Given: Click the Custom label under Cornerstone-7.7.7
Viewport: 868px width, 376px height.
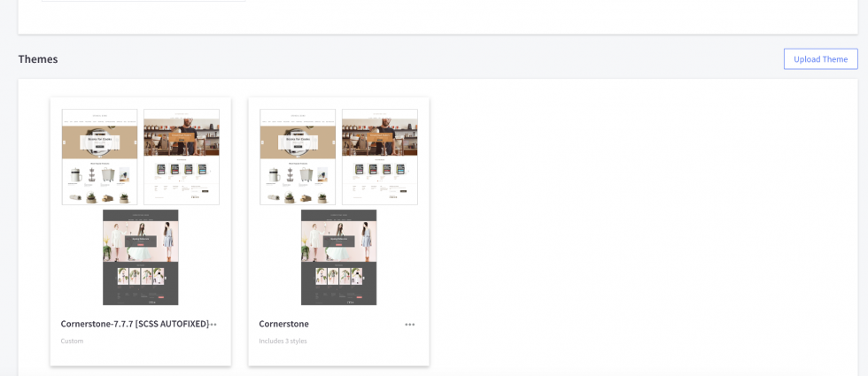Looking at the screenshot, I should click(72, 341).
